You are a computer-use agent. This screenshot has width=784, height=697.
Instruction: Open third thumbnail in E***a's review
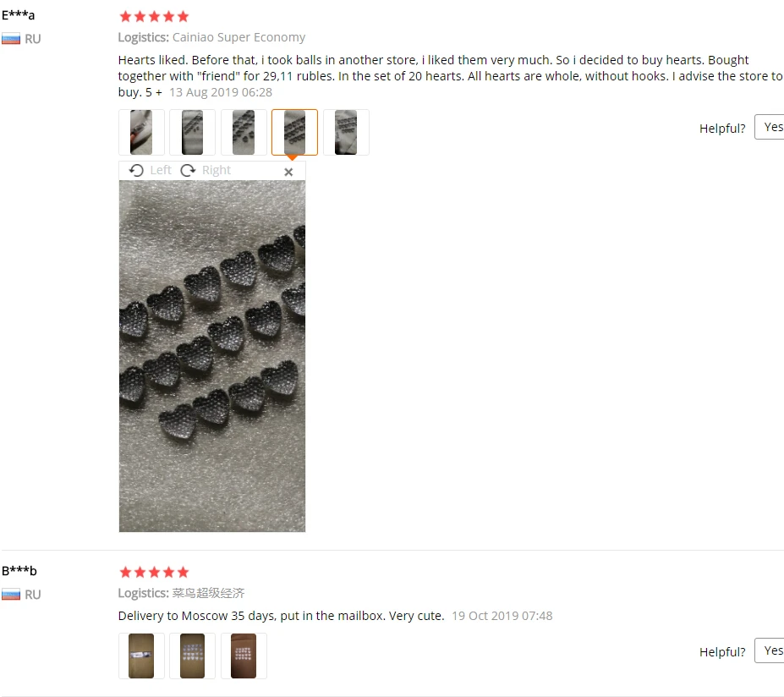click(244, 133)
